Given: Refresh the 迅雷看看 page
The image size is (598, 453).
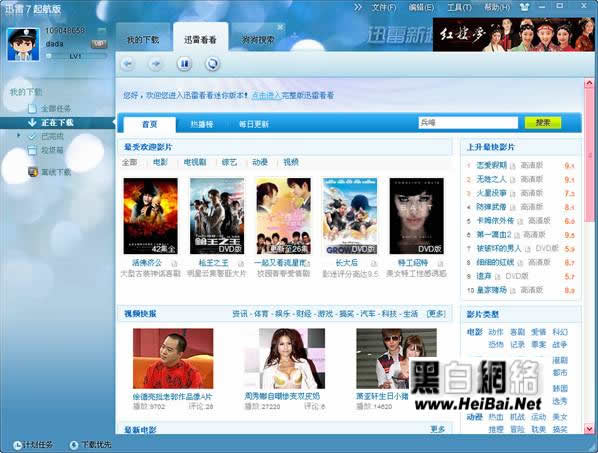Looking at the screenshot, I should point(212,64).
